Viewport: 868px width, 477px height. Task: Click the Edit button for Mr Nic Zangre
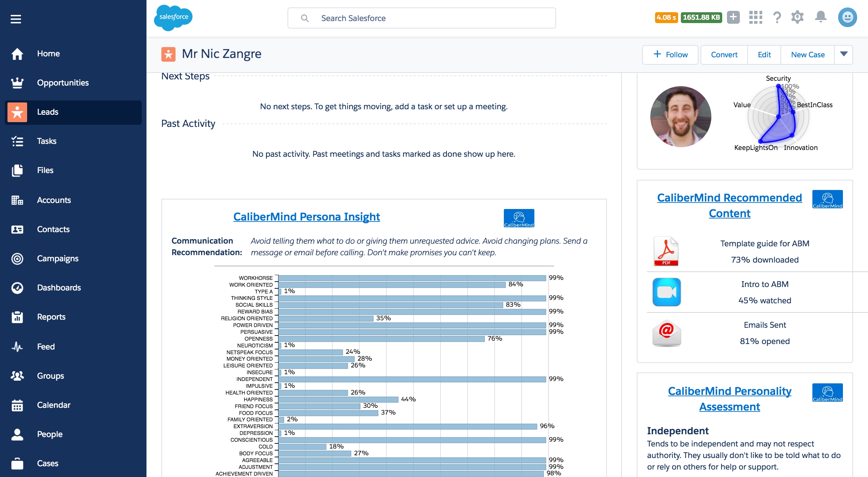(764, 54)
